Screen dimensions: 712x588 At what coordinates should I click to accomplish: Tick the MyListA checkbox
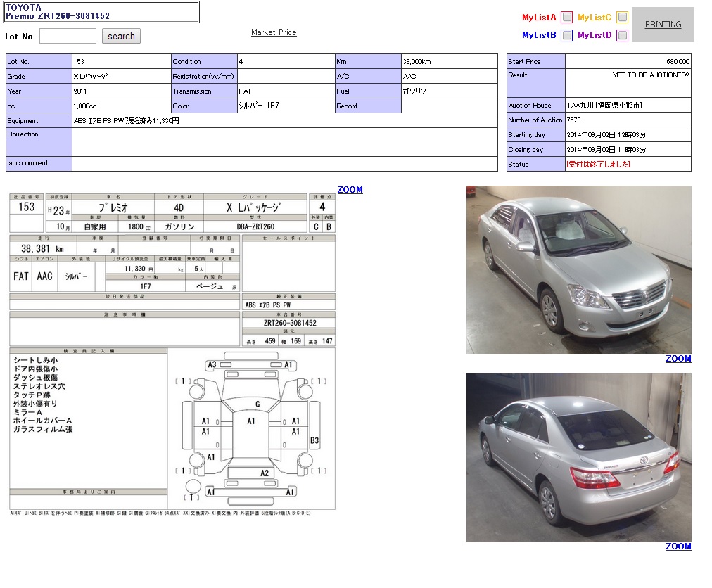coord(566,18)
